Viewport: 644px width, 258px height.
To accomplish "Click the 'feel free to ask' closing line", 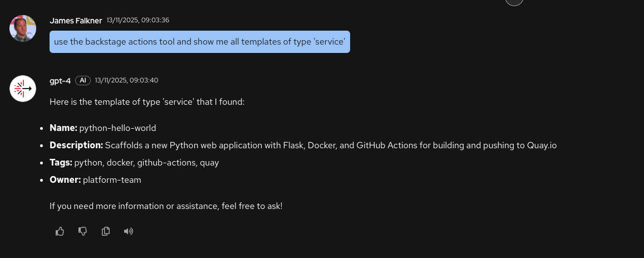I will [166, 206].
